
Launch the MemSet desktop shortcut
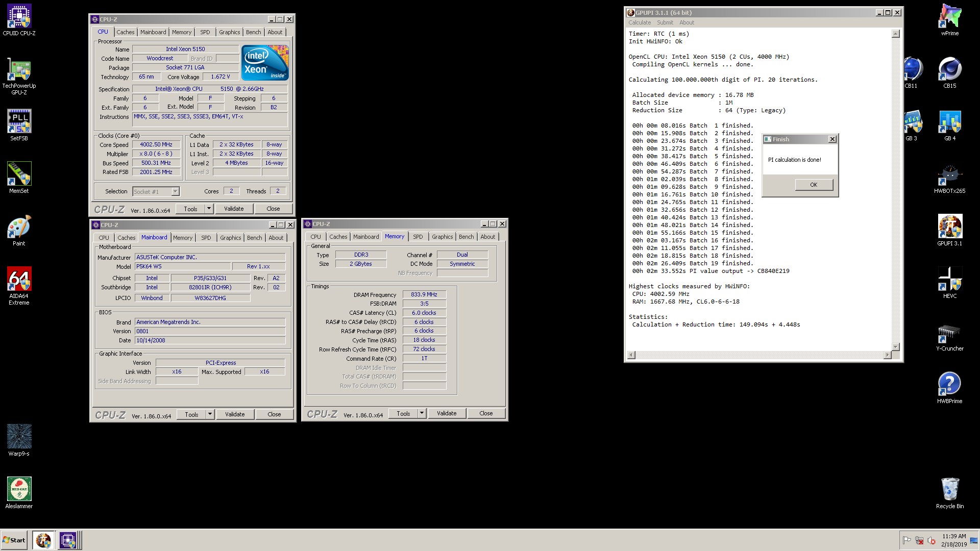[x=19, y=178]
